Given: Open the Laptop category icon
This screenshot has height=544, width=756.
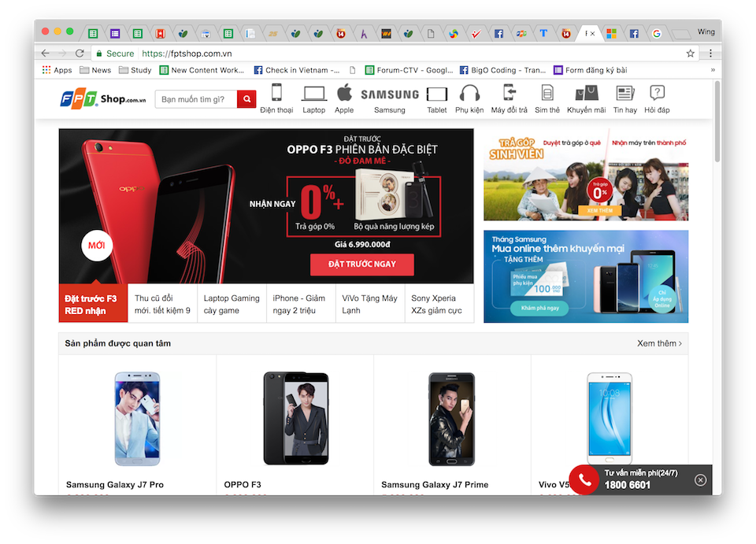Looking at the screenshot, I should (x=314, y=93).
